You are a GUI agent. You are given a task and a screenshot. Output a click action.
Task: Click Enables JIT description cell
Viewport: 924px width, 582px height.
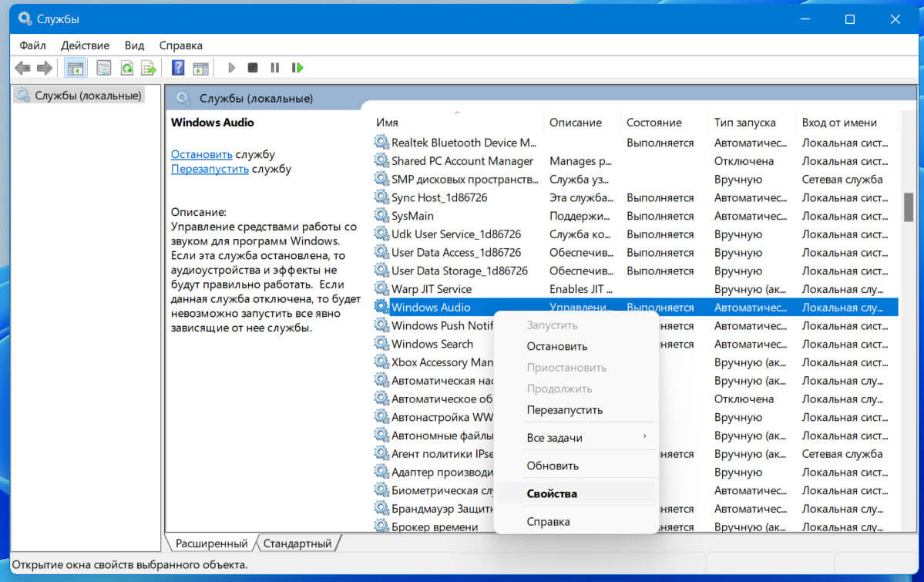tap(581, 288)
